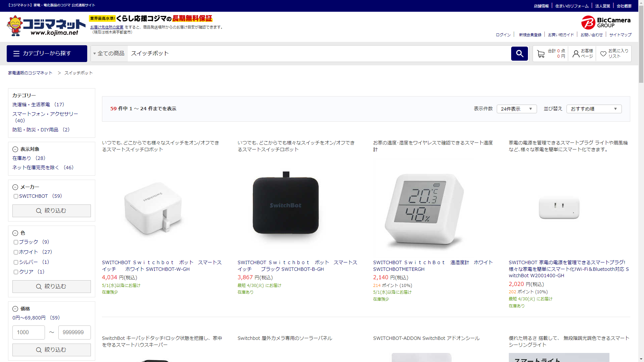The height and width of the screenshot is (362, 644).
Task: Check the ホワイト color checkbox
Action: tap(16, 252)
